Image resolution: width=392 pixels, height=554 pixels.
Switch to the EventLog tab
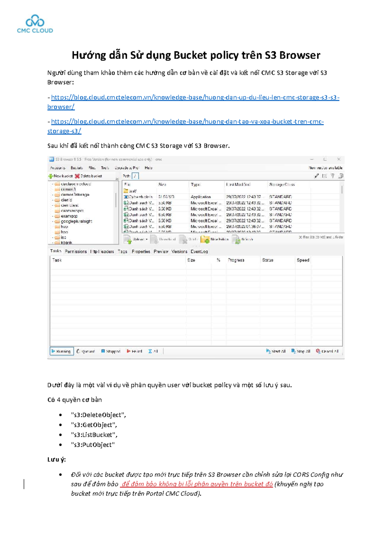199,252
